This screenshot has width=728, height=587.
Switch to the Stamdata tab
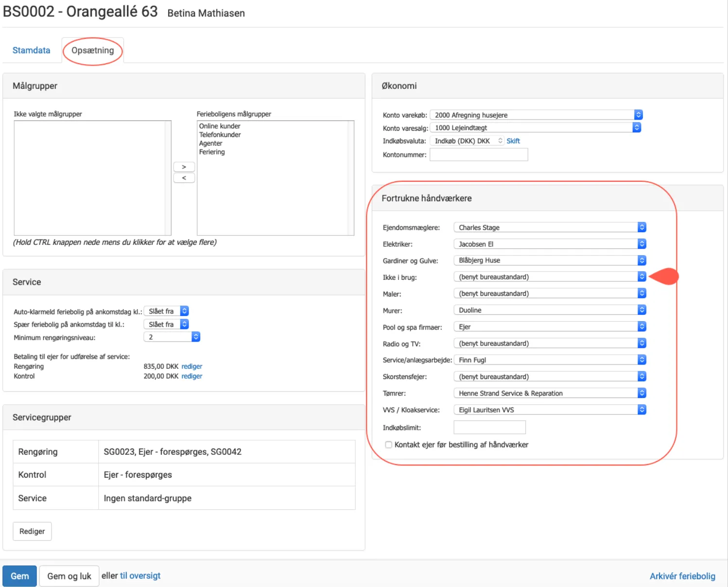coord(31,51)
